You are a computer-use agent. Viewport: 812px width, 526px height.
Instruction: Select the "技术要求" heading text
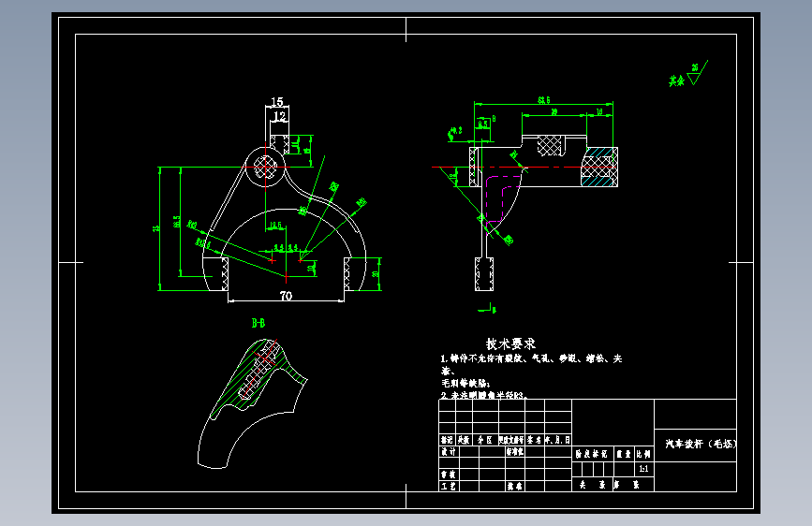pyautogui.click(x=510, y=343)
